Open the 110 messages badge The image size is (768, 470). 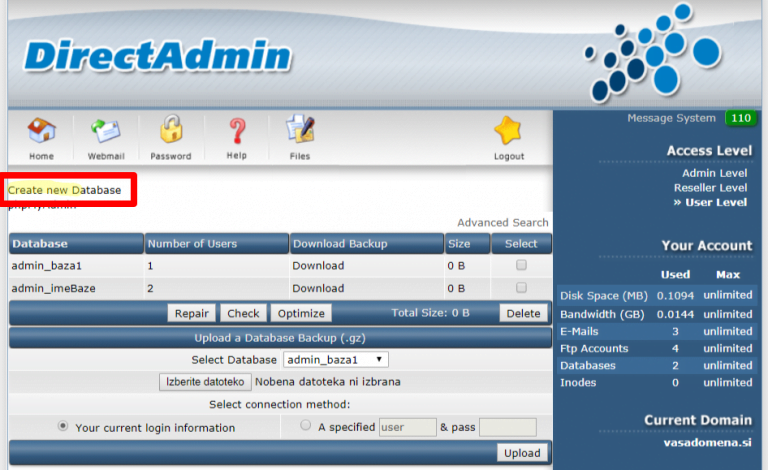point(741,118)
